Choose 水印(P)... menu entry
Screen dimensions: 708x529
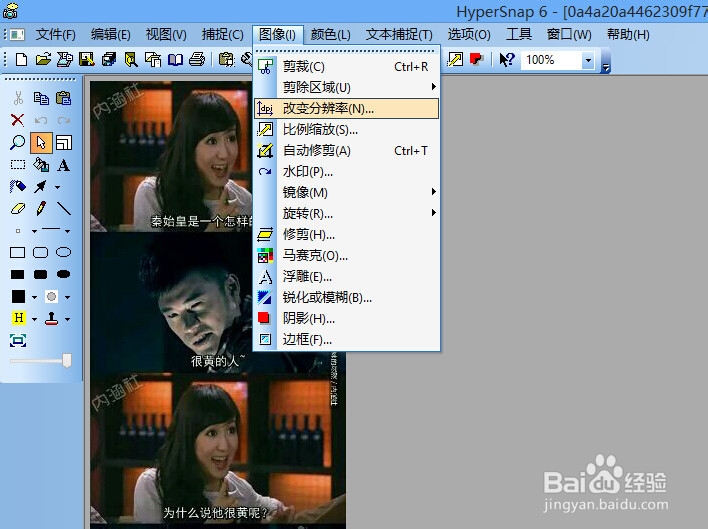pos(346,172)
